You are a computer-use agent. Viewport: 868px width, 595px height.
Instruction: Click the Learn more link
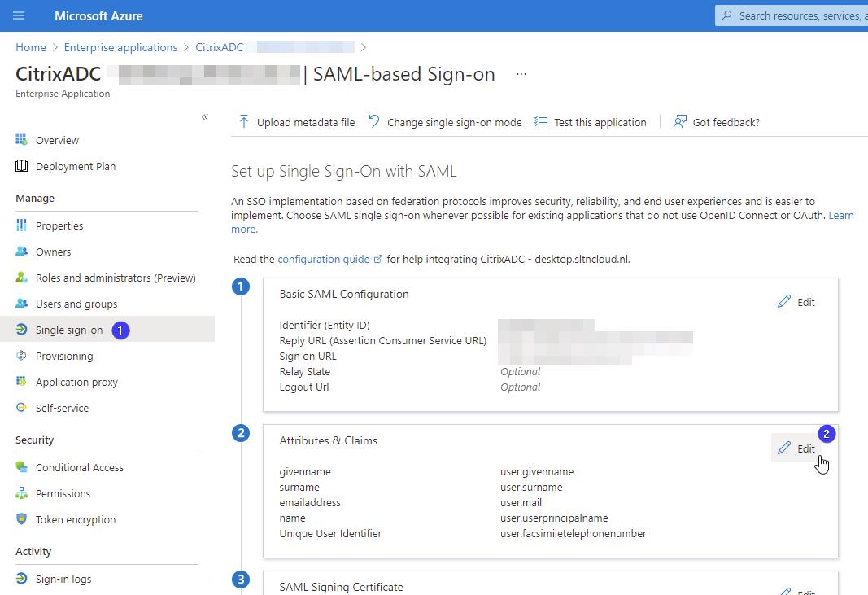click(841, 216)
